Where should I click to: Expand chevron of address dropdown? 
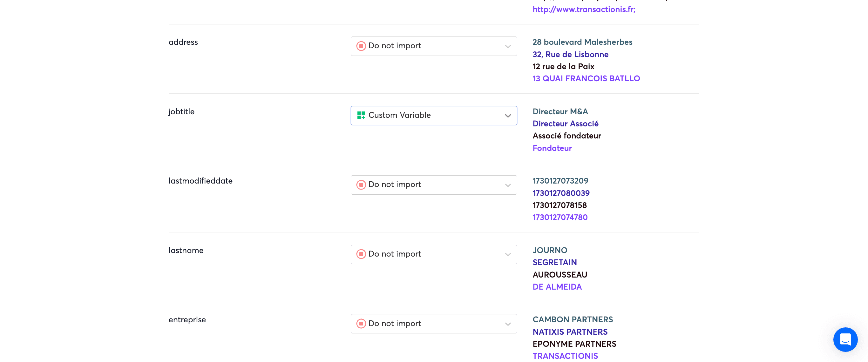[x=508, y=46]
